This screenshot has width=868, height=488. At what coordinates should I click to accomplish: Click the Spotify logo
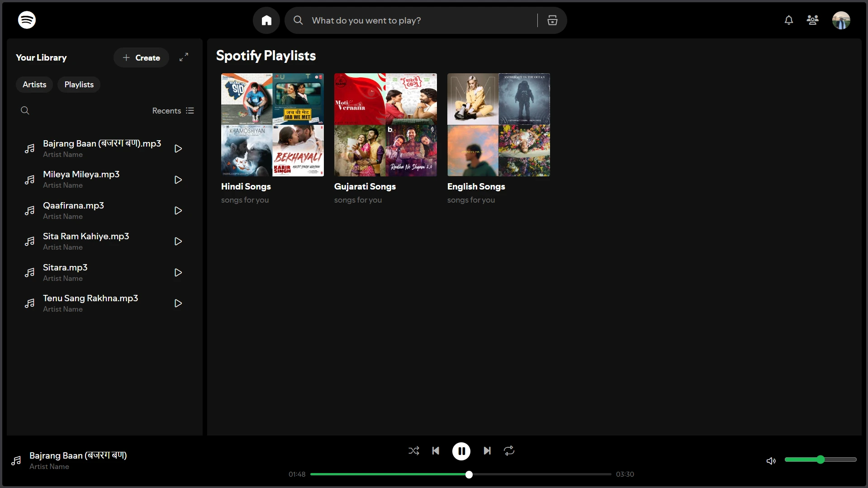pos(27,20)
